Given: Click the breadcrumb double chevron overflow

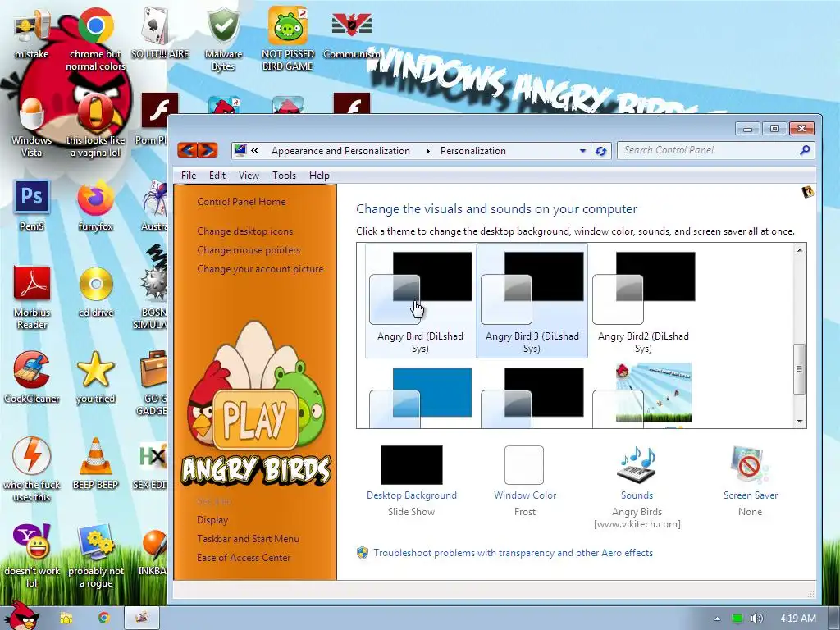Looking at the screenshot, I should (254, 151).
